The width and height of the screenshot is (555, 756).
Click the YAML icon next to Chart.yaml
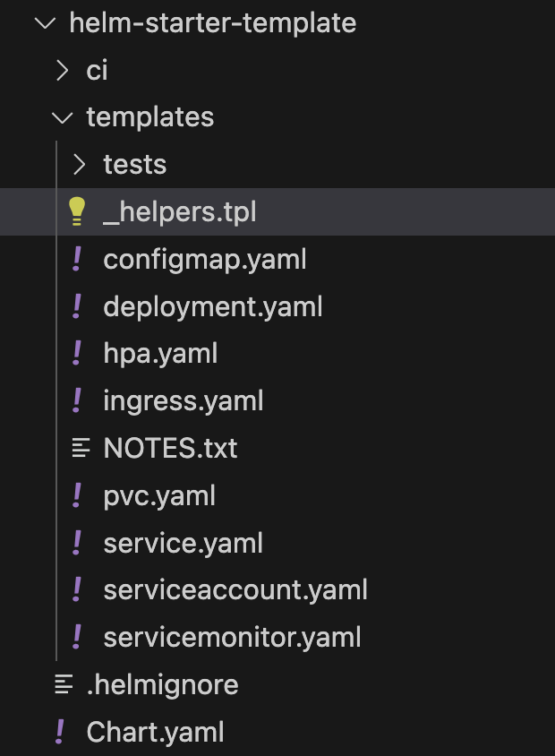60,732
